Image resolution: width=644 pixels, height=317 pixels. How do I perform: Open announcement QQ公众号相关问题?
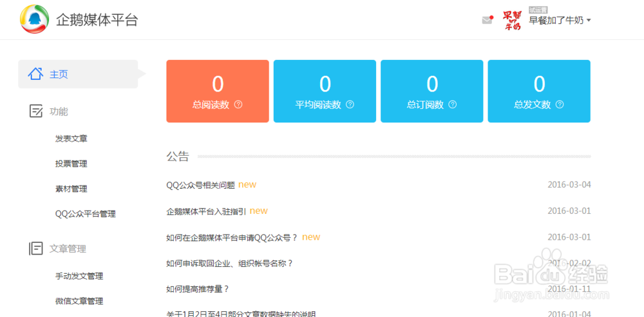tap(200, 185)
